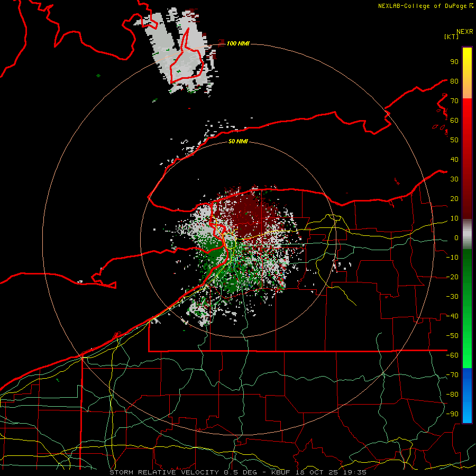Click the -80 value on the velocity scale
This screenshot has height=476, width=476.
pyautogui.click(x=452, y=395)
